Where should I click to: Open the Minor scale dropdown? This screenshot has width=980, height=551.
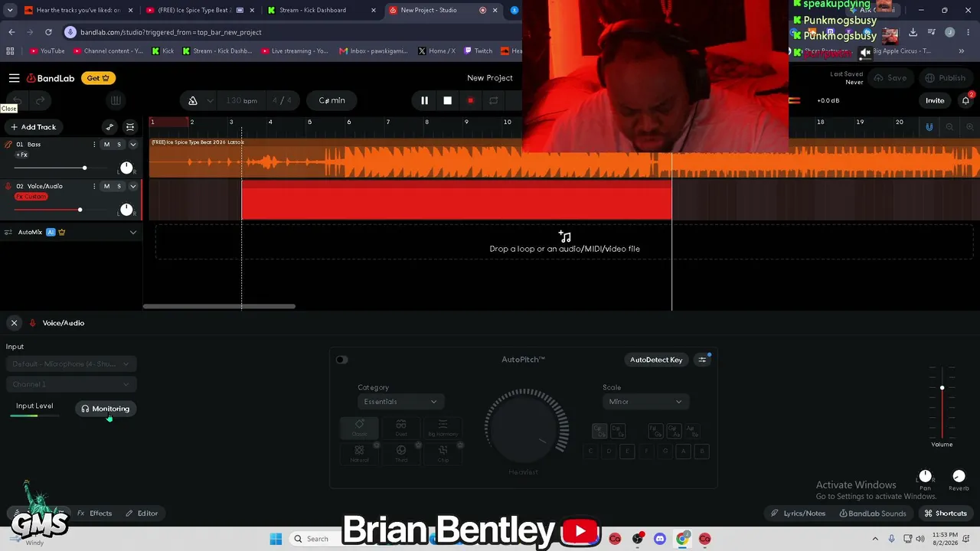[645, 402]
